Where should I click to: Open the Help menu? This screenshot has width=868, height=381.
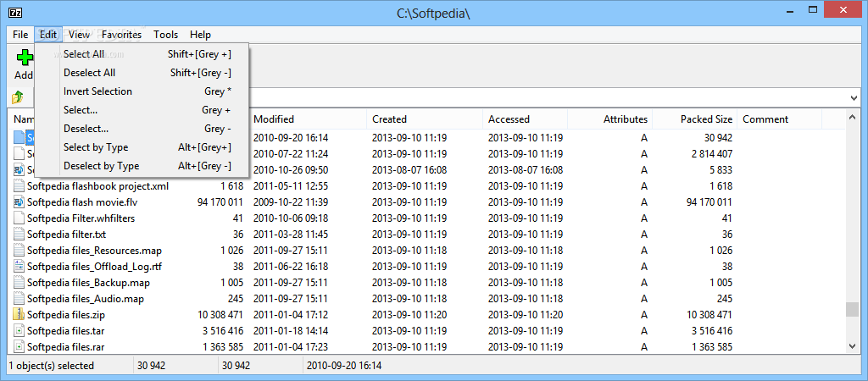[200, 35]
